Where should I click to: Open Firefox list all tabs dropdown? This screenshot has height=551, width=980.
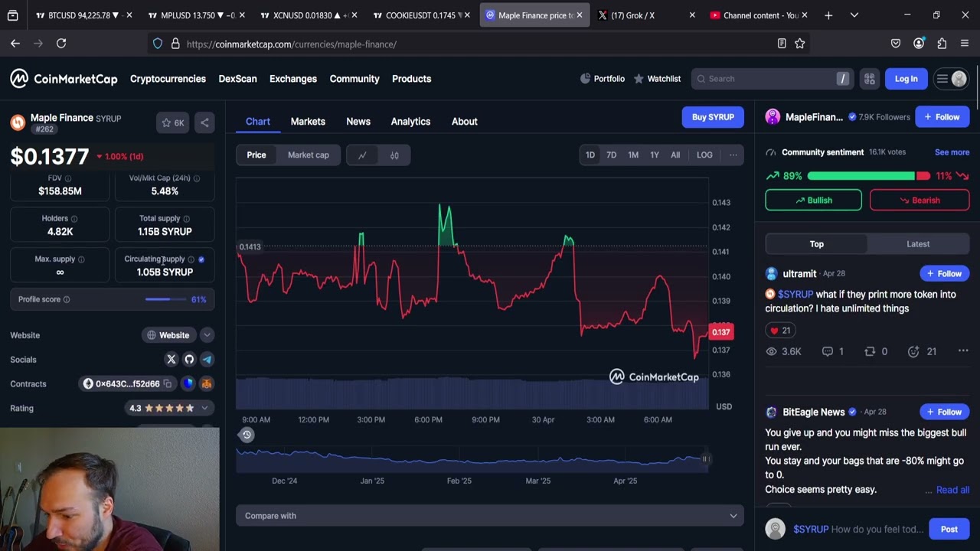click(x=854, y=15)
